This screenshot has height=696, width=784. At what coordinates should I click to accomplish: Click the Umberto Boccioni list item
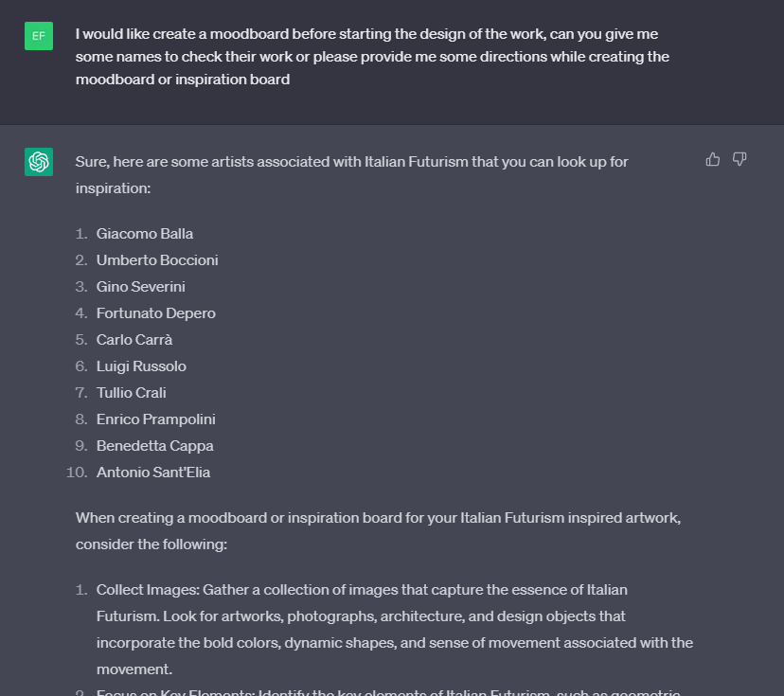tap(157, 260)
